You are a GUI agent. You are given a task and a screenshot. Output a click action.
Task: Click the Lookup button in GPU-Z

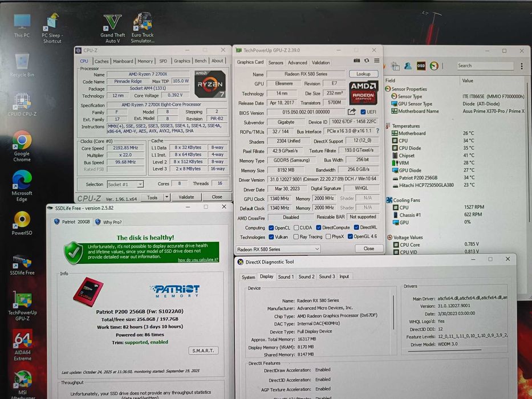363,74
